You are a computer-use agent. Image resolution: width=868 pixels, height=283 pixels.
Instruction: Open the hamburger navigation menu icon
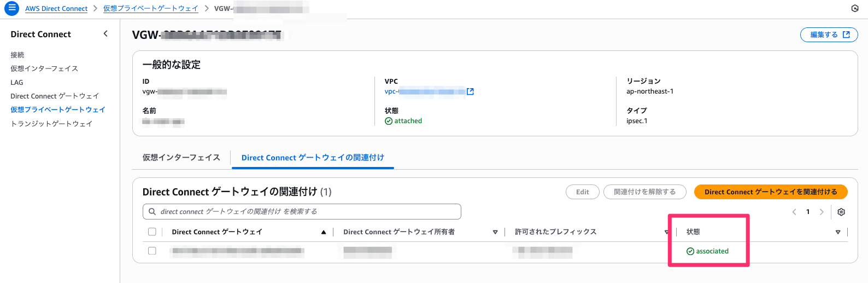coord(11,8)
